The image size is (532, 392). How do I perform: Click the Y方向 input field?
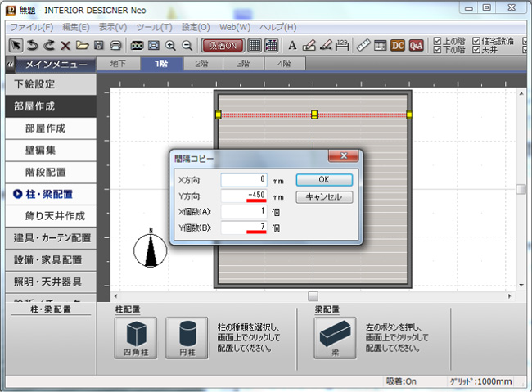[x=244, y=196]
